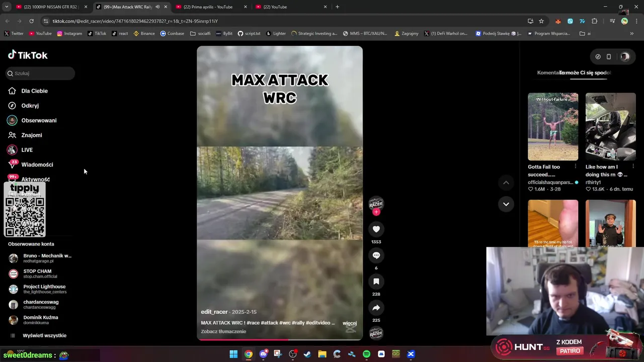Click Zobacz tłumaczenie link
Screen dimensions: 644x362
tap(223, 332)
